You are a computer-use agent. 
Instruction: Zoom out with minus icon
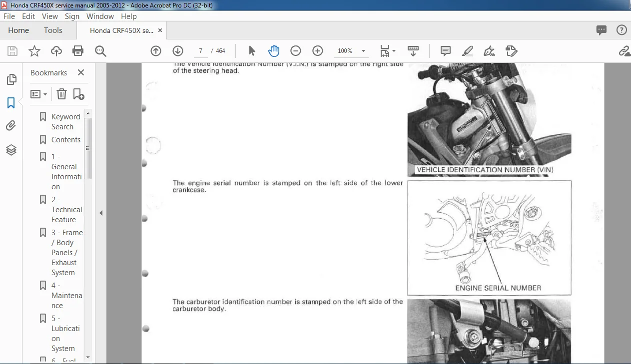tap(296, 51)
